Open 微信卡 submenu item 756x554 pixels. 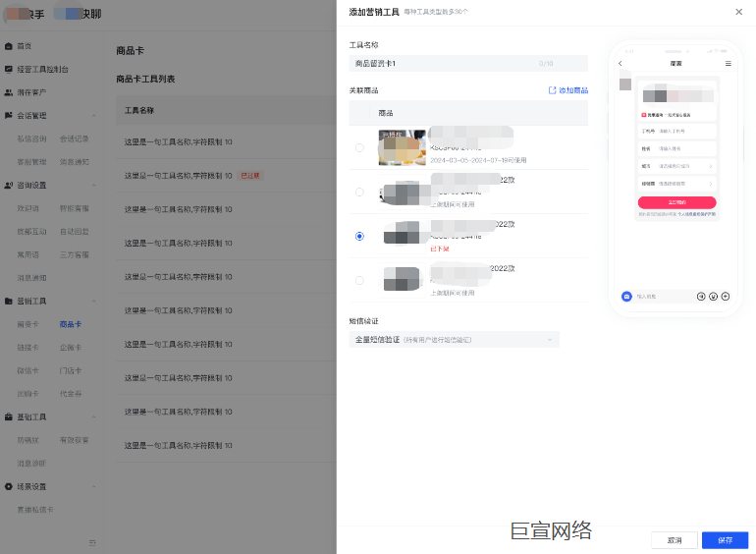pos(27,370)
